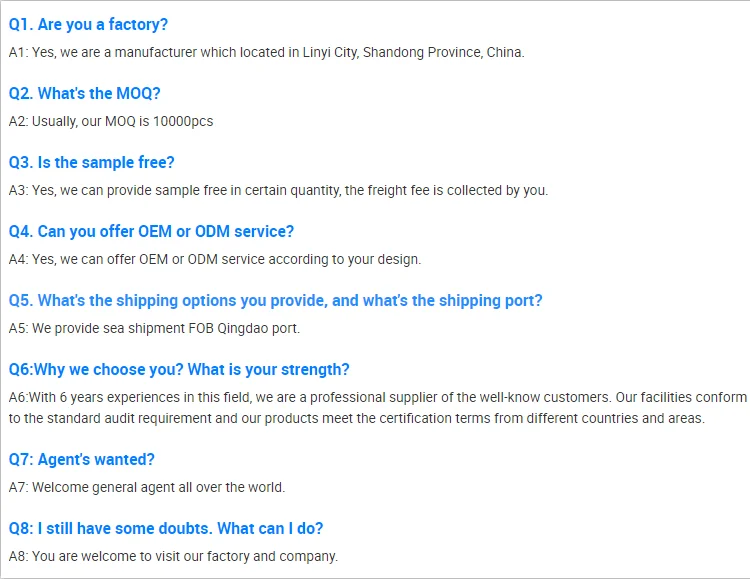Click the Q5 shipping options question heading
This screenshot has height=579, width=750.
click(276, 300)
